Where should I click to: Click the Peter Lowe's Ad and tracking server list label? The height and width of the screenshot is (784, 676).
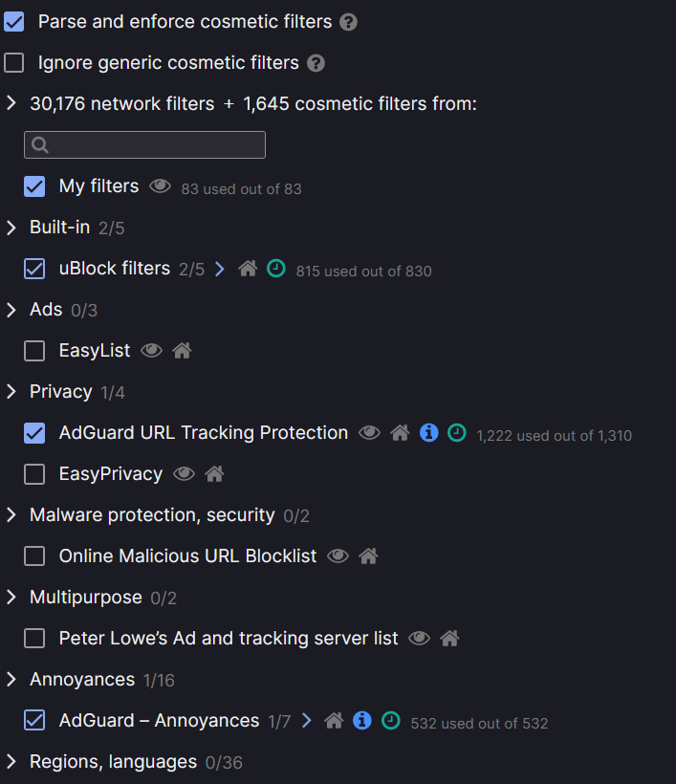coord(229,638)
